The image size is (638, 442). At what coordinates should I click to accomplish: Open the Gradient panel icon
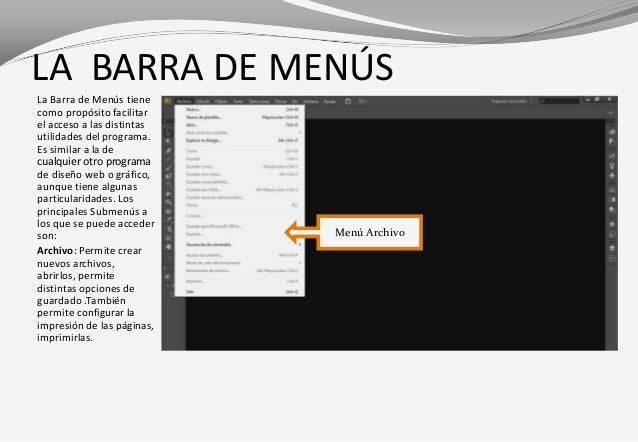[612, 200]
